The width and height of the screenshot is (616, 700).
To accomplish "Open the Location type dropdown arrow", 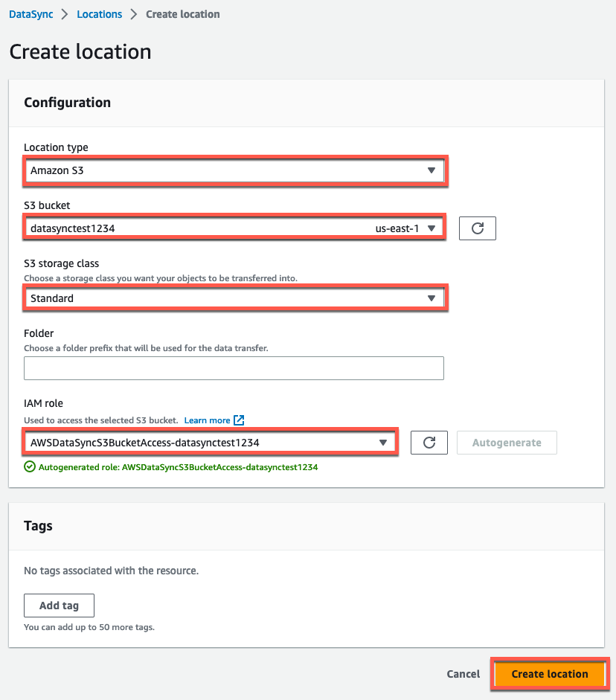I will [431, 170].
